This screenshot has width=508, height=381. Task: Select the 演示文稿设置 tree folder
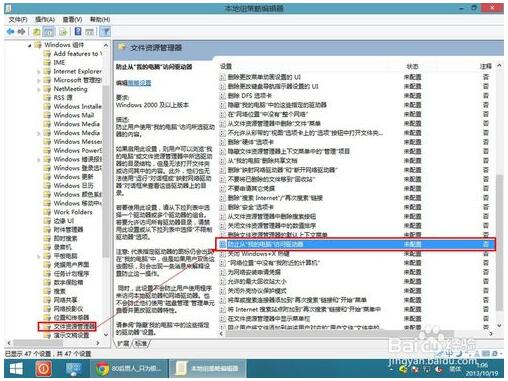(67, 335)
